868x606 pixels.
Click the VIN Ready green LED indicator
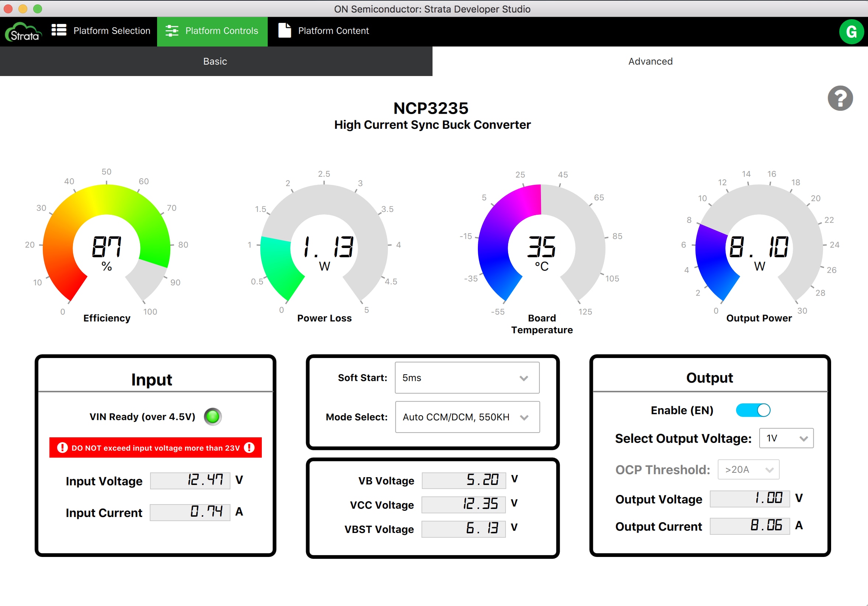point(212,416)
